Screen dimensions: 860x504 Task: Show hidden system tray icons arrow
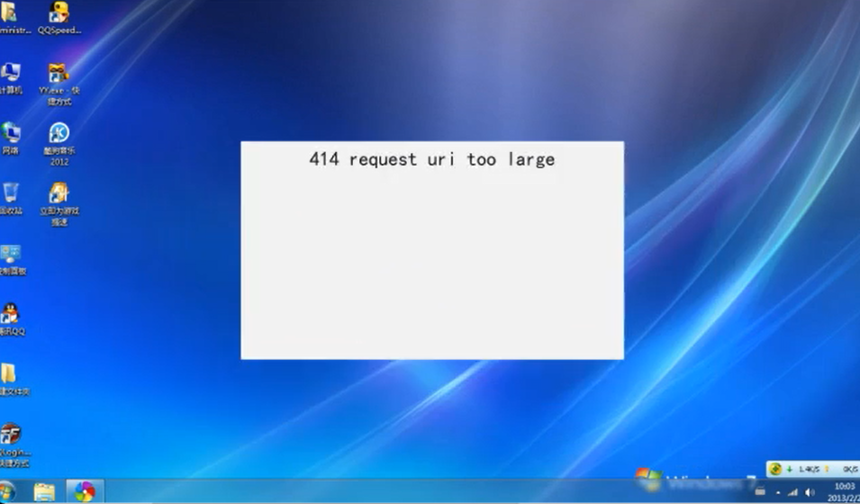(x=778, y=492)
